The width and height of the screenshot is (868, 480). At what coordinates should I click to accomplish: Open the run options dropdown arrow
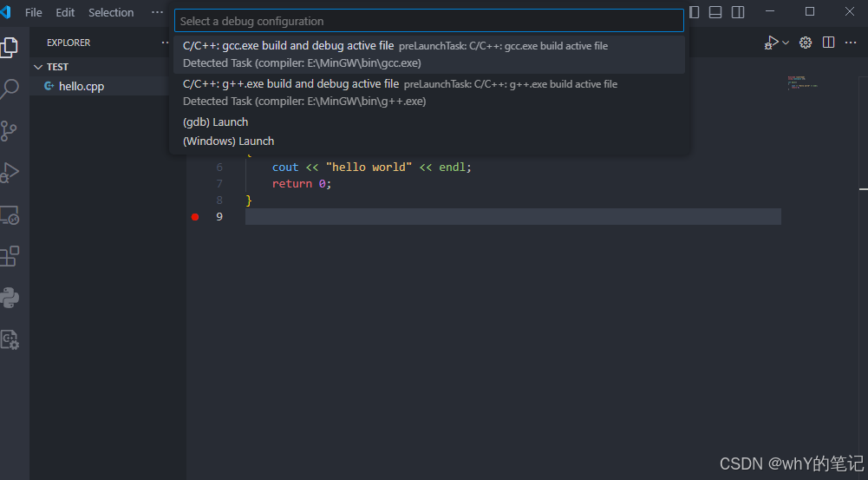786,43
